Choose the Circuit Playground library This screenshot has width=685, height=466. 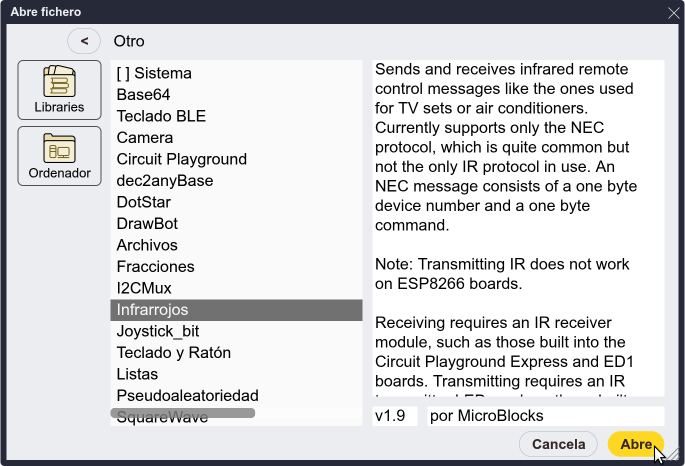pyautogui.click(x=236, y=159)
